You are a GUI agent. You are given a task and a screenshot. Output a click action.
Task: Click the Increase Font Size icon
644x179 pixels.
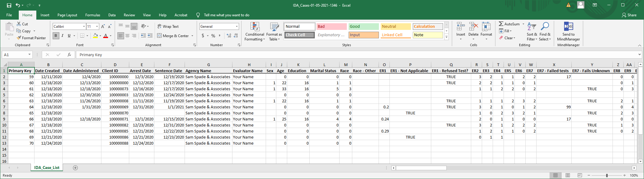[x=103, y=27]
